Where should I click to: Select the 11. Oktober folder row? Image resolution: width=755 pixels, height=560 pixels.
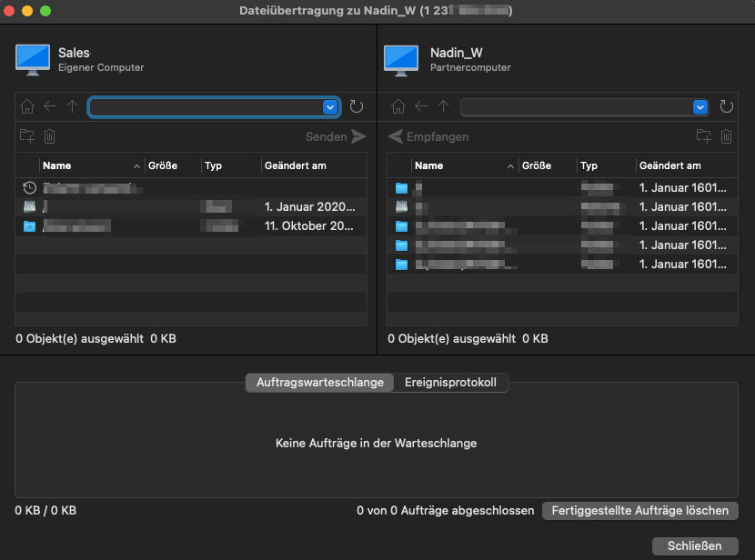tap(191, 226)
